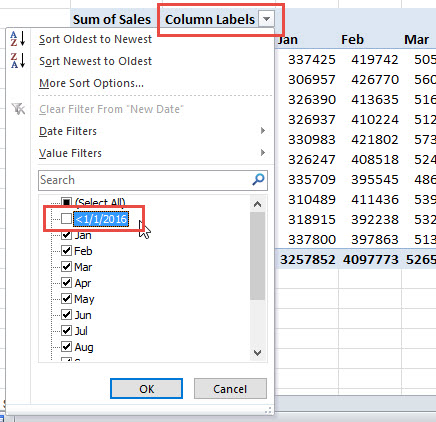Choose Sort Oldest to Newest
This screenshot has height=422, width=436.
pos(95,39)
